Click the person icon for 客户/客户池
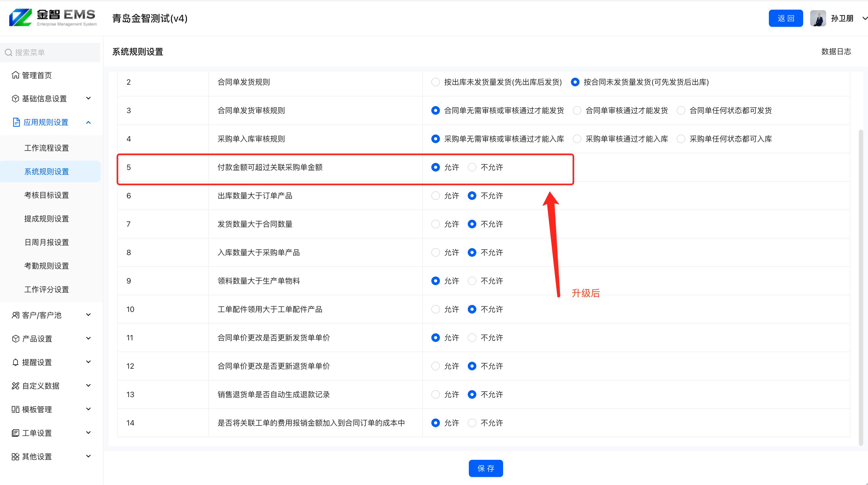The width and height of the screenshot is (868, 485). (x=15, y=315)
